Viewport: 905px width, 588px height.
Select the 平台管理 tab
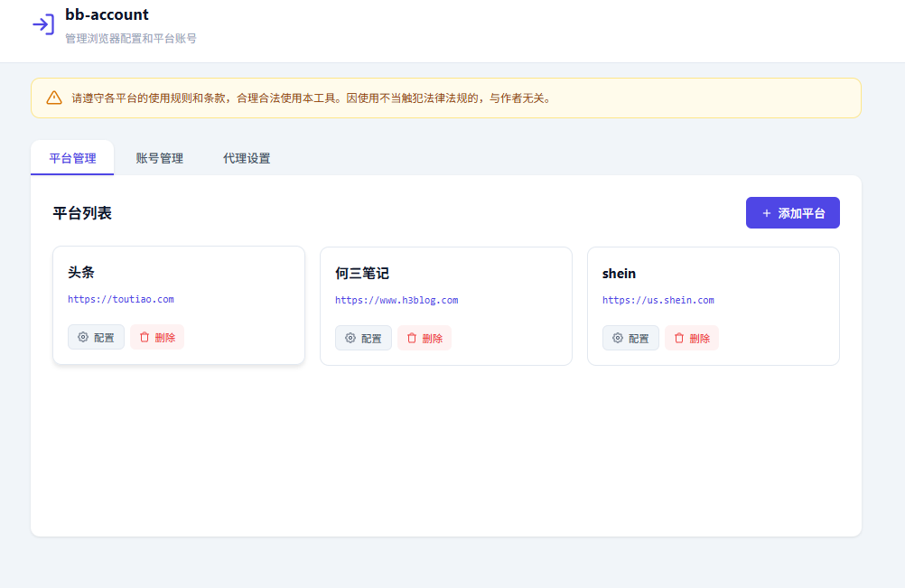72,157
